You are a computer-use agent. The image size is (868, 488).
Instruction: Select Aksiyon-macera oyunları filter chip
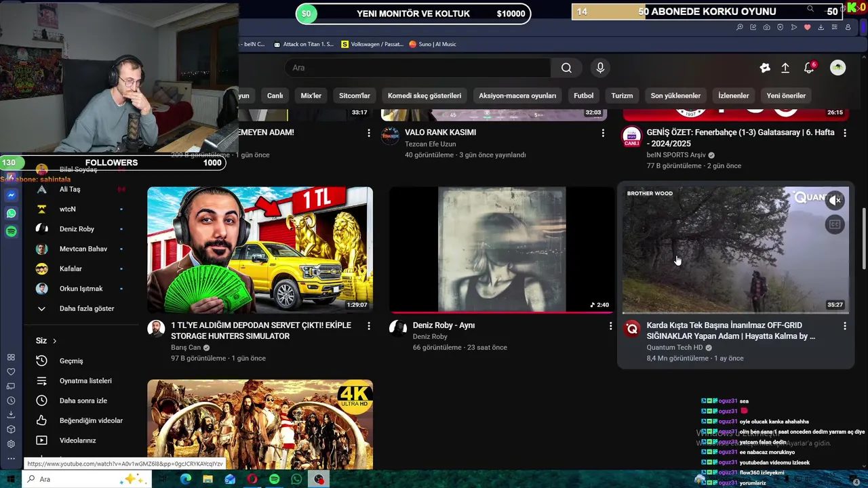coord(517,96)
